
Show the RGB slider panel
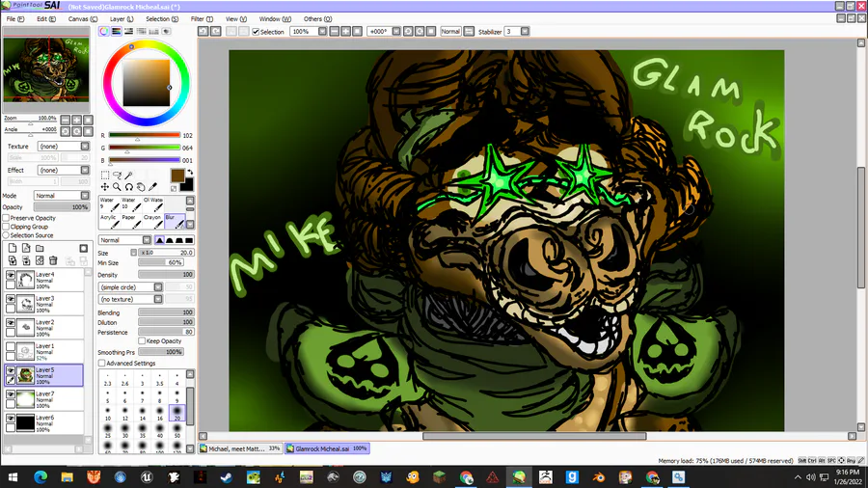117,32
